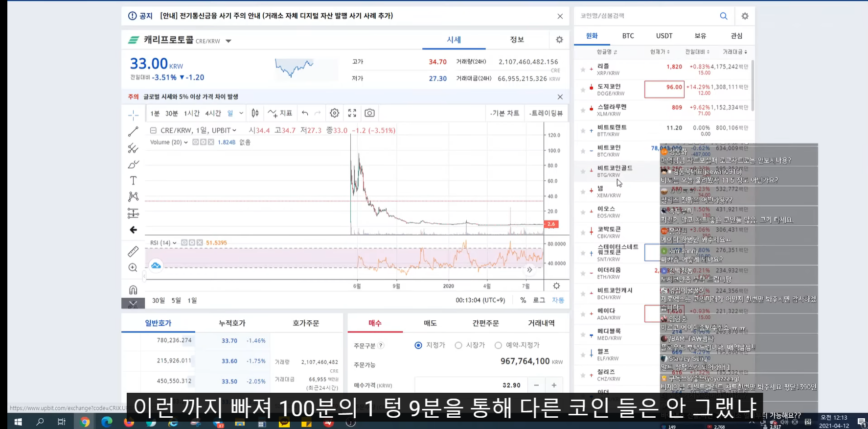Viewport: 868px width, 429px height.
Task: Enable the auto scale (자동)
Action: click(x=558, y=300)
